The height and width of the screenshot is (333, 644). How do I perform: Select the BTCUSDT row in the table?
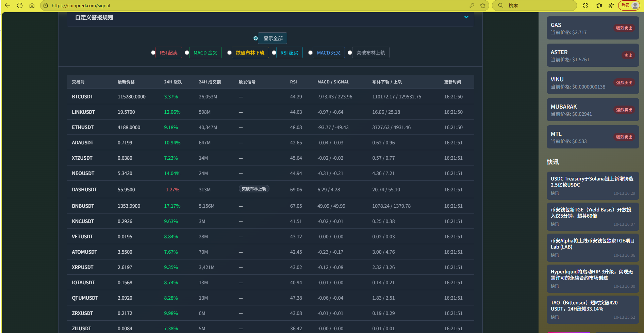tap(82, 97)
